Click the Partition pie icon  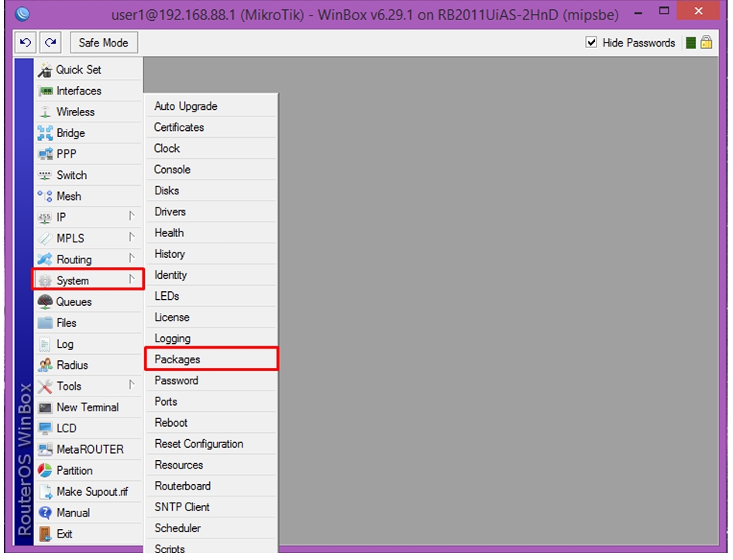pyautogui.click(x=45, y=471)
